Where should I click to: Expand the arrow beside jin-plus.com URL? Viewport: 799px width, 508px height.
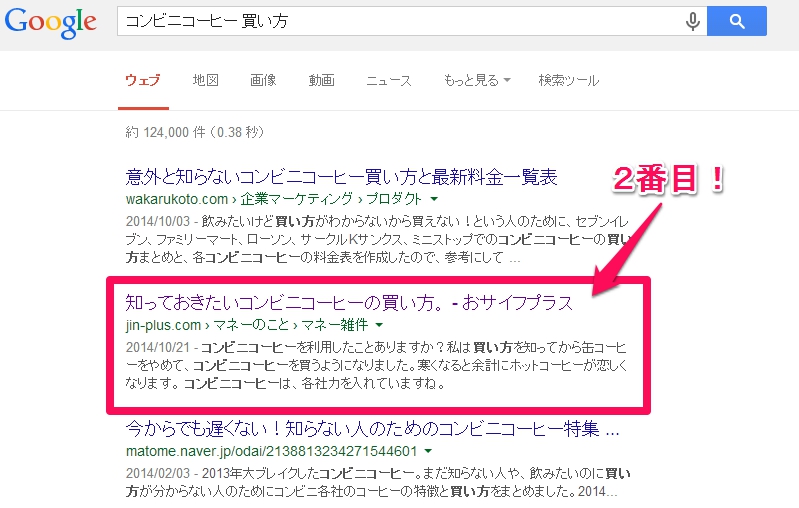click(x=379, y=325)
